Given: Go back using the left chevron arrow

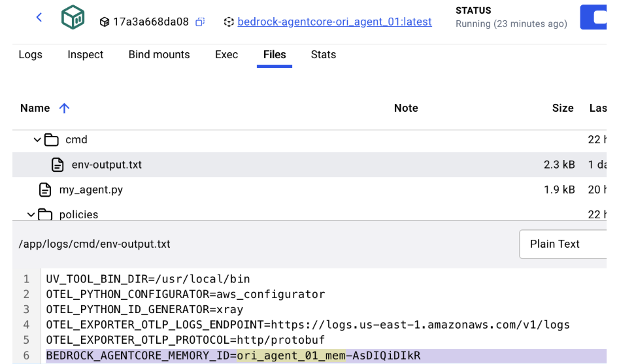Looking at the screenshot, I should click(39, 17).
